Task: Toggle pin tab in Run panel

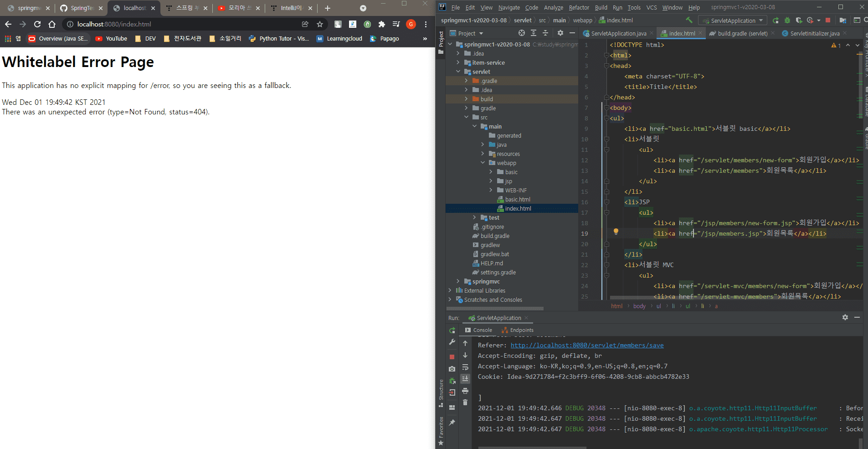Action: click(452, 423)
